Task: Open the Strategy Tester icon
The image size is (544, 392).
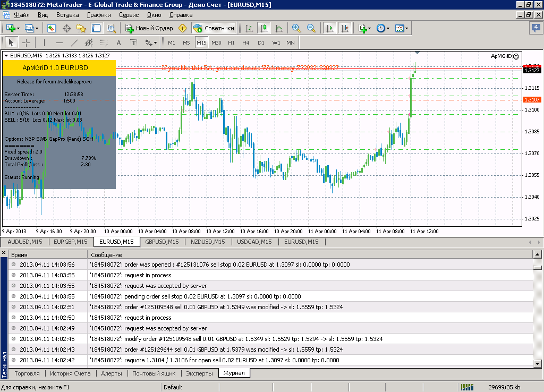Action: (x=111, y=28)
